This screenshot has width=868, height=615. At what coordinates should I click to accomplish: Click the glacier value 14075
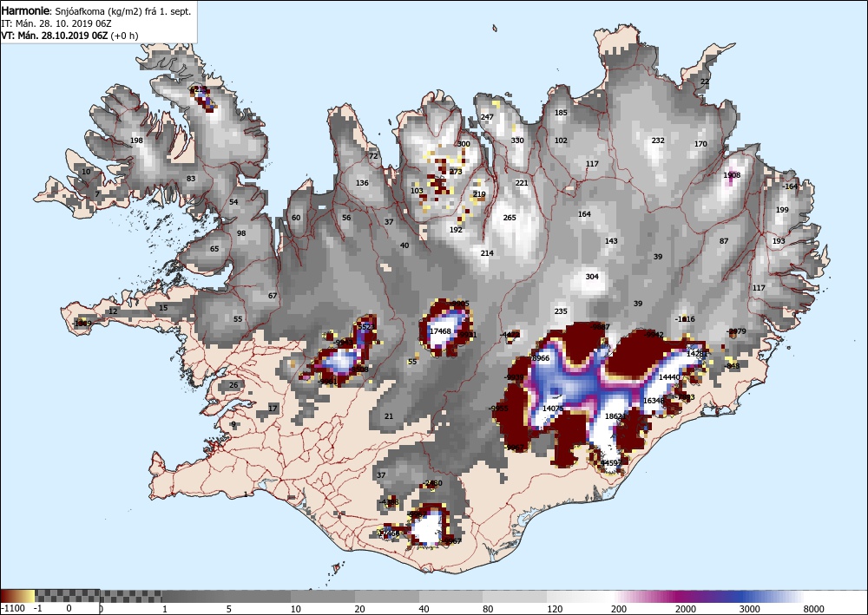click(x=553, y=409)
